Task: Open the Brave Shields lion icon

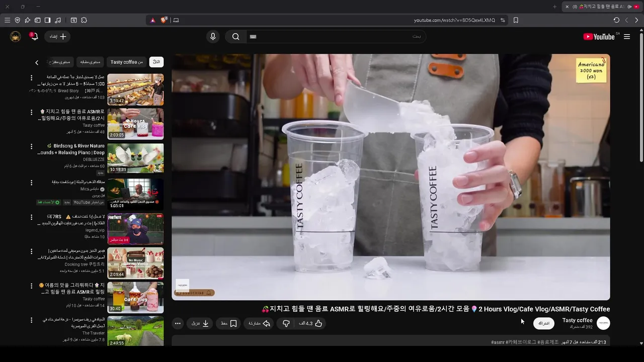Action: [x=164, y=20]
